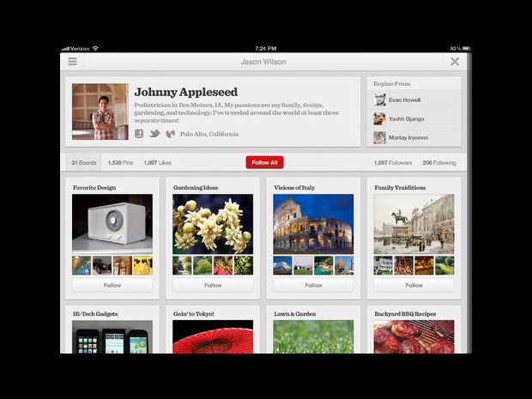View the 1,897 Followers list

[x=393, y=162]
